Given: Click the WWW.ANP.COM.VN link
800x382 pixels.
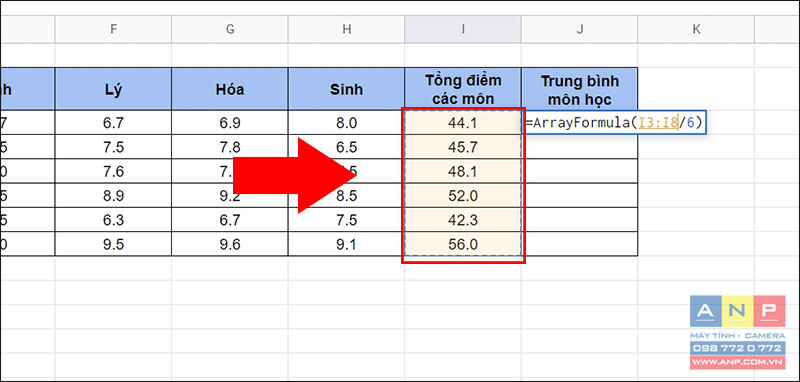Looking at the screenshot, I should pyautogui.click(x=737, y=362).
